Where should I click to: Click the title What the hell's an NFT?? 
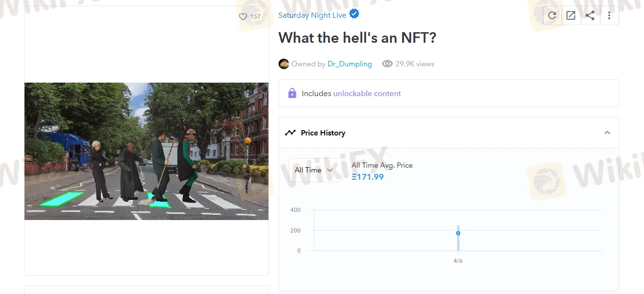pyautogui.click(x=357, y=37)
